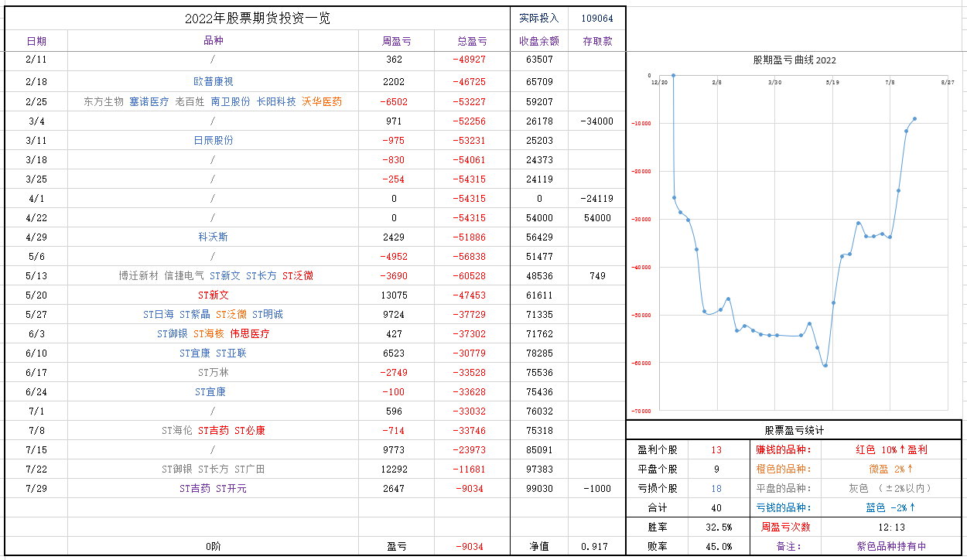Click the ST万林 stock cell
This screenshot has width=967, height=560.
click(x=213, y=372)
